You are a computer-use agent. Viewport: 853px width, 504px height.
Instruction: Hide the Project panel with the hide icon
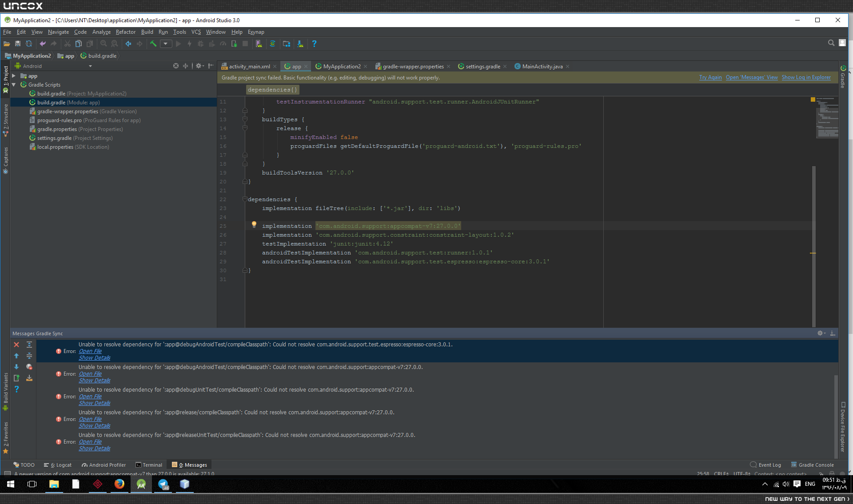coord(211,66)
